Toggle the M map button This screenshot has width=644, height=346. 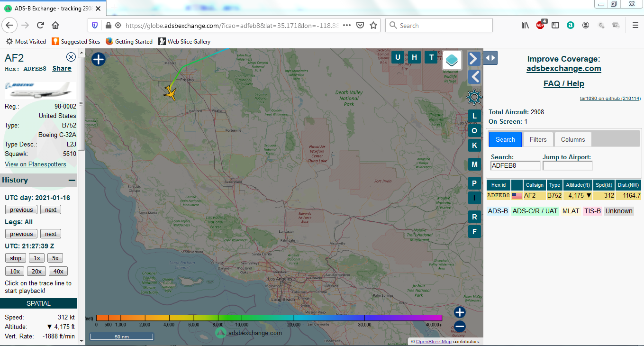pyautogui.click(x=474, y=164)
